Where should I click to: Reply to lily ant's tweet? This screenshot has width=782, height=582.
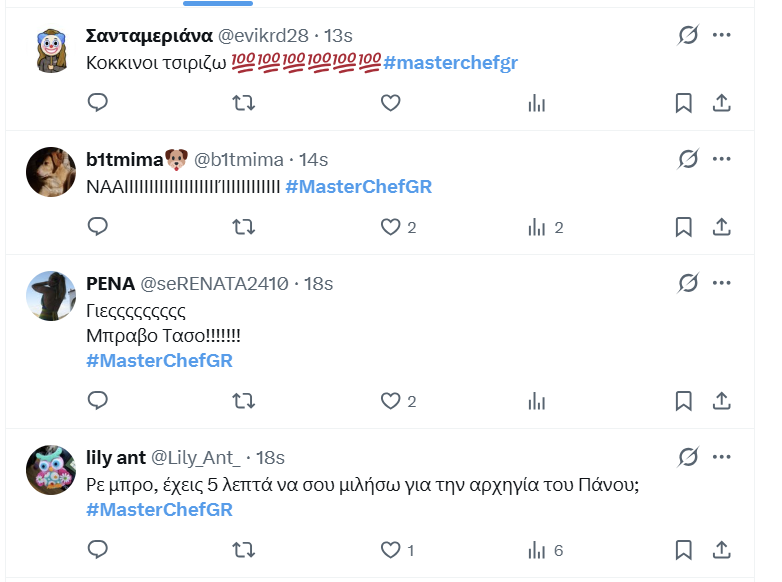tap(98, 550)
